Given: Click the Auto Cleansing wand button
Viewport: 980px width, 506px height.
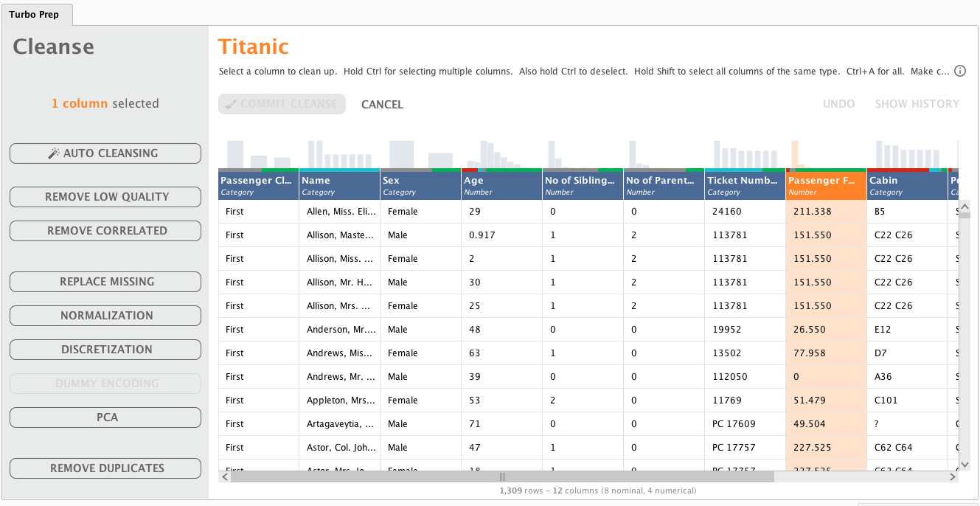Looking at the screenshot, I should pos(105,153).
